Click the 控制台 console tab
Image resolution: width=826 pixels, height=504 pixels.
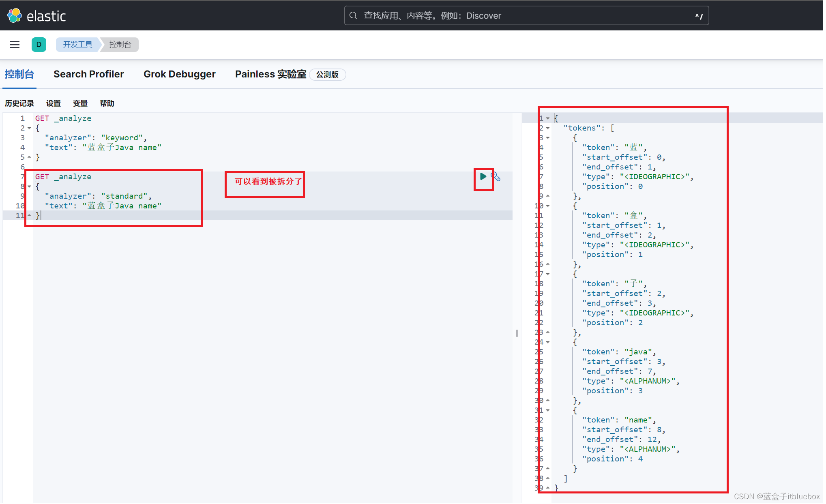(x=19, y=74)
